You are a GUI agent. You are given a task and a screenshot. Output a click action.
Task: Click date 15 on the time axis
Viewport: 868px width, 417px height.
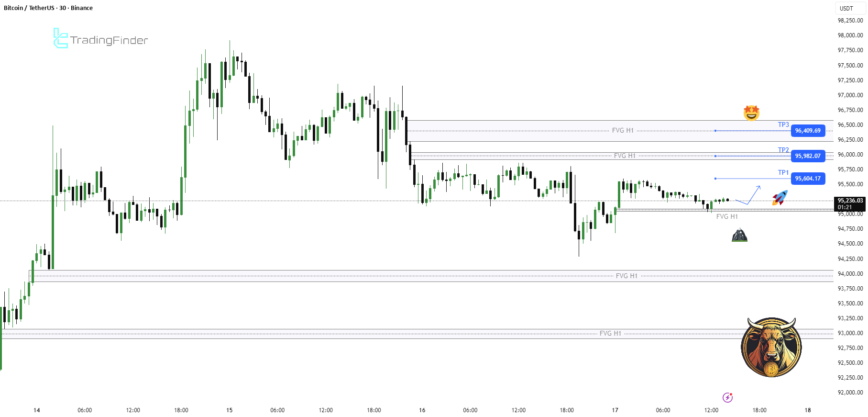[x=230, y=410]
